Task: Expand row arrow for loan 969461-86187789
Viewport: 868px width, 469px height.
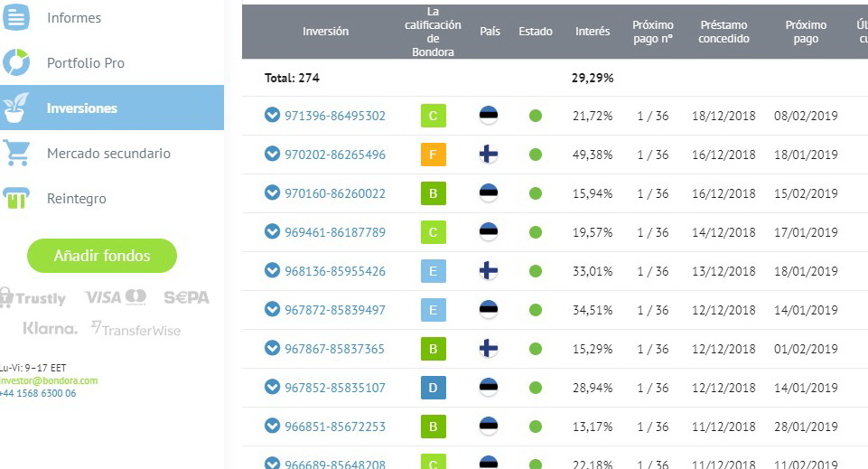Action: 272,232
